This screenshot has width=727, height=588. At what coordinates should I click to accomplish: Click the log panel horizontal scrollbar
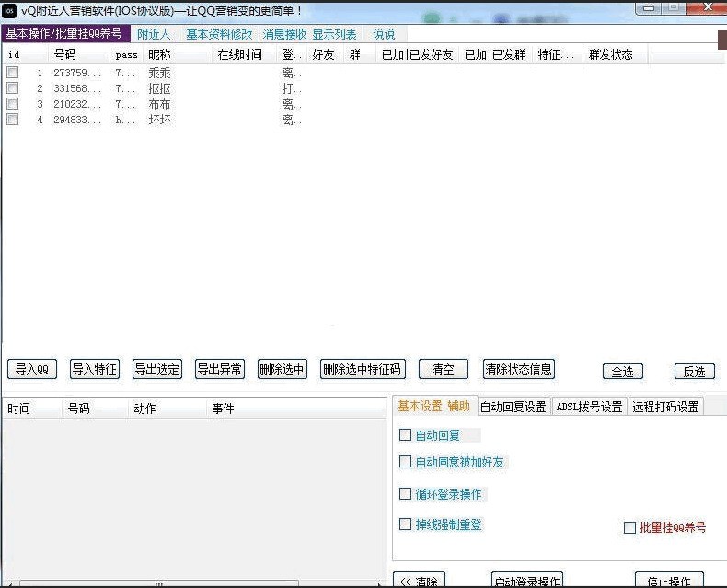point(159,583)
